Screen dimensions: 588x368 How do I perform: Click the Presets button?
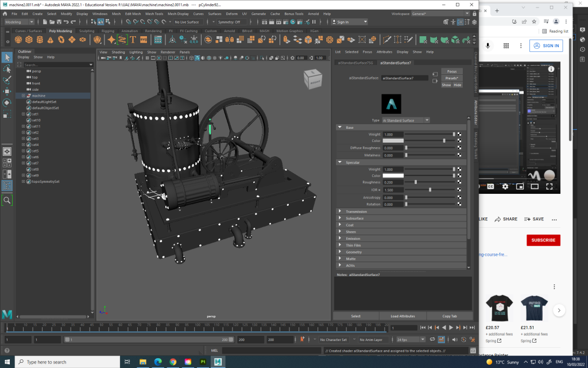pyautogui.click(x=452, y=78)
